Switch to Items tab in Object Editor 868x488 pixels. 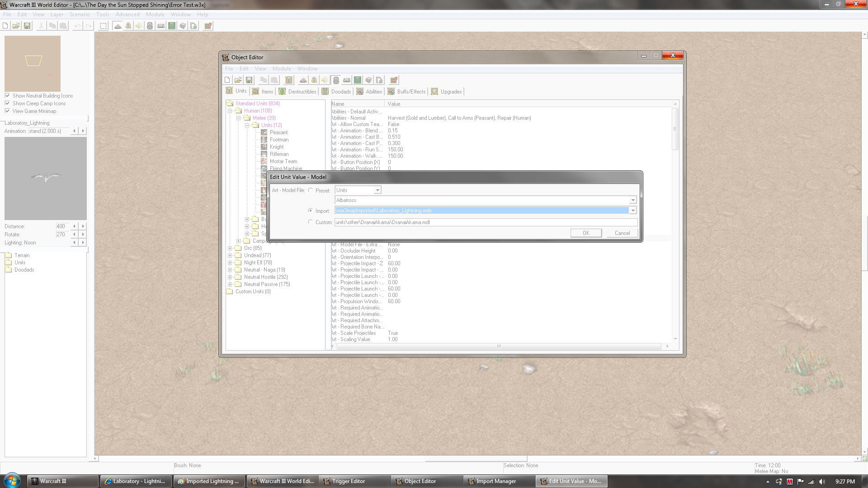click(x=262, y=91)
